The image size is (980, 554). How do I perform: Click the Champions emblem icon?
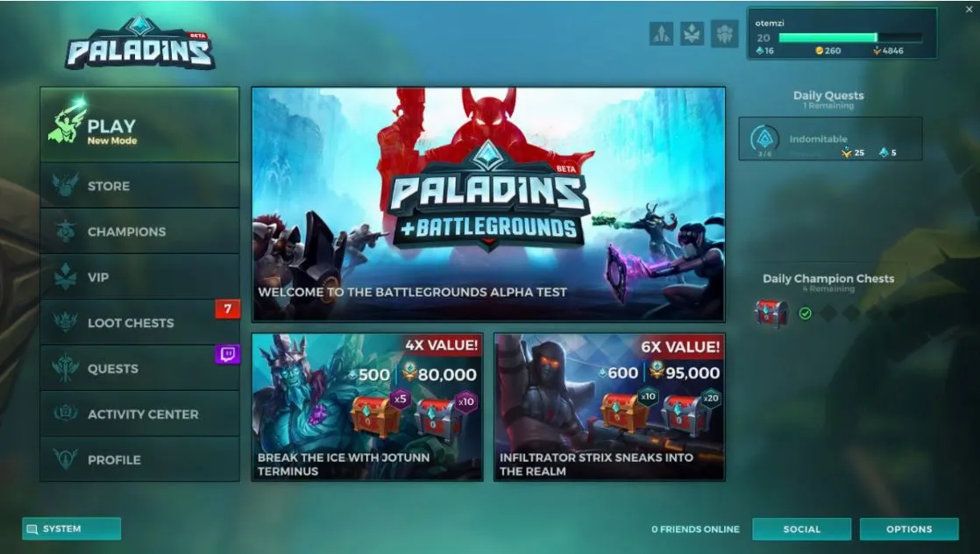click(x=66, y=231)
